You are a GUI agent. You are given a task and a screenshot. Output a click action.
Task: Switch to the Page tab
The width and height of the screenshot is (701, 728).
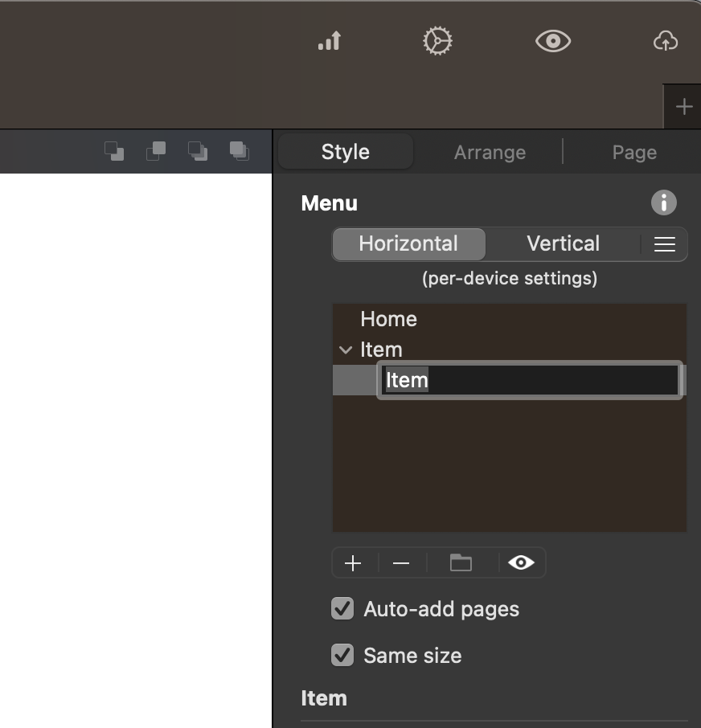(x=634, y=153)
